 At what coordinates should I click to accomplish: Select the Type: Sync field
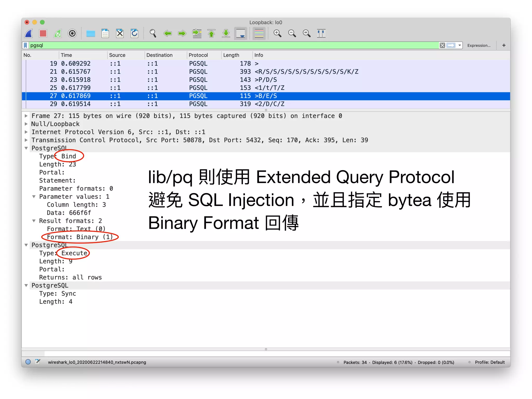[58, 294]
